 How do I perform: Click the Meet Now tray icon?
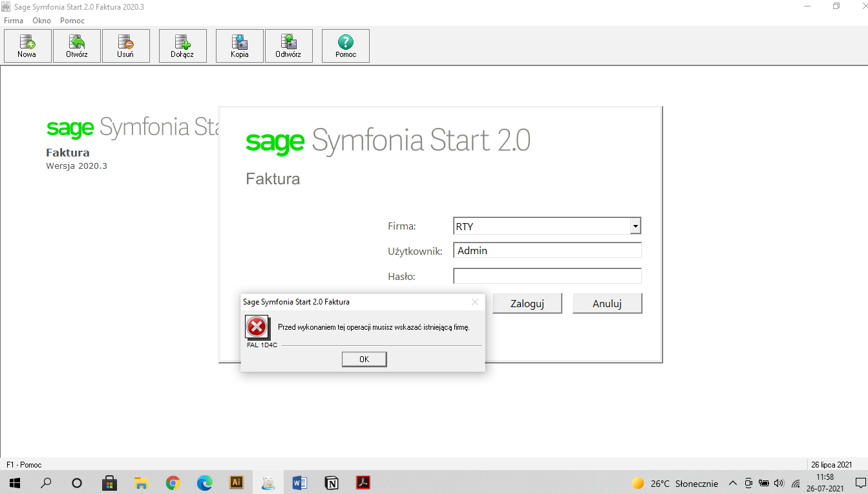748,483
